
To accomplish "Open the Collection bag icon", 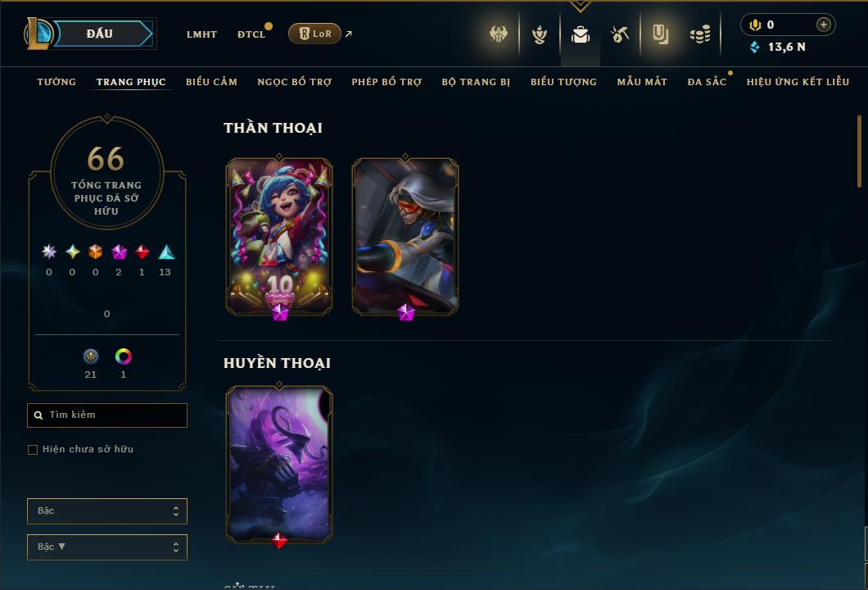I will 580,35.
